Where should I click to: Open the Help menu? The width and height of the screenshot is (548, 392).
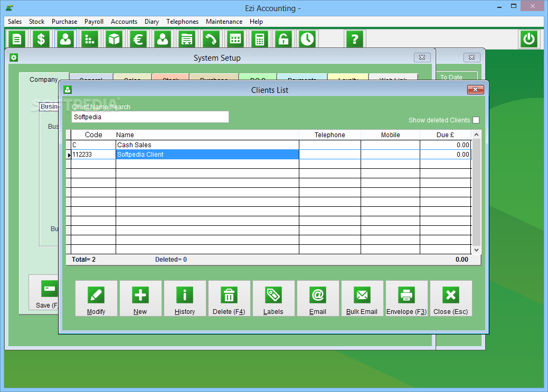(256, 22)
